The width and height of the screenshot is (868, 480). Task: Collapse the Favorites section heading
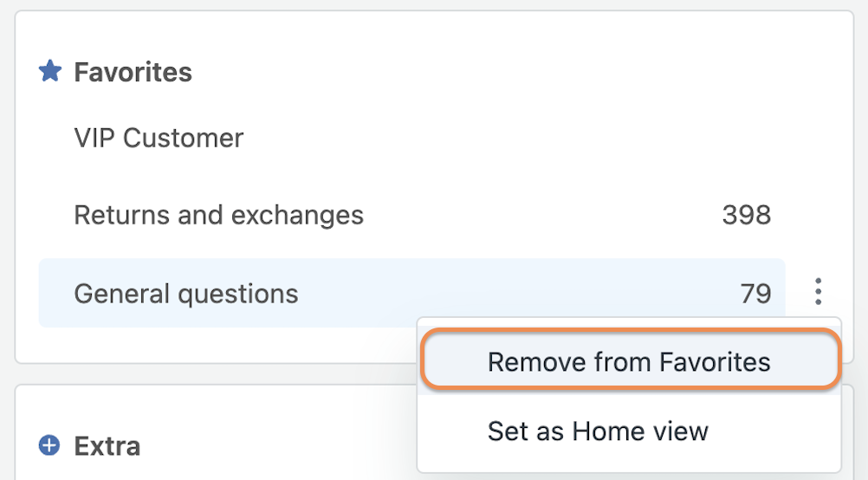coord(133,72)
